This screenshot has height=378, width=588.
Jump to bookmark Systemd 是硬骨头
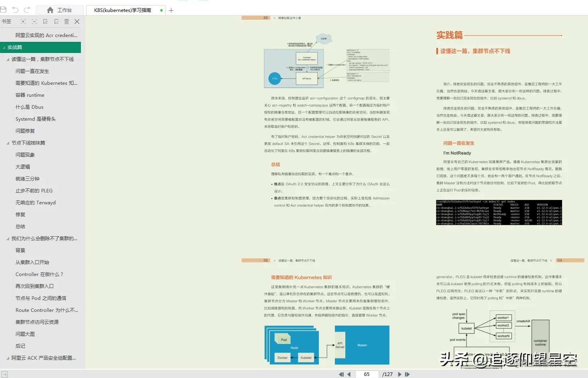pos(35,119)
